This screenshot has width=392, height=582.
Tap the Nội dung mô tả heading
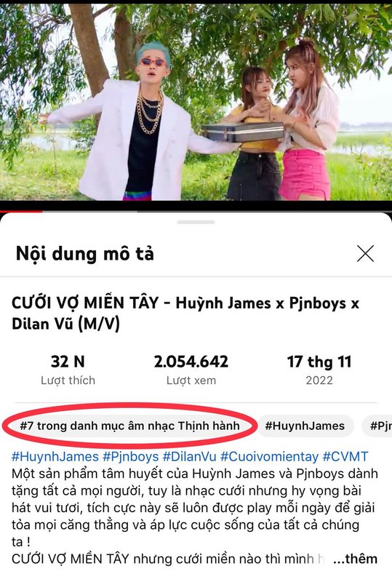pyautogui.click(x=84, y=254)
